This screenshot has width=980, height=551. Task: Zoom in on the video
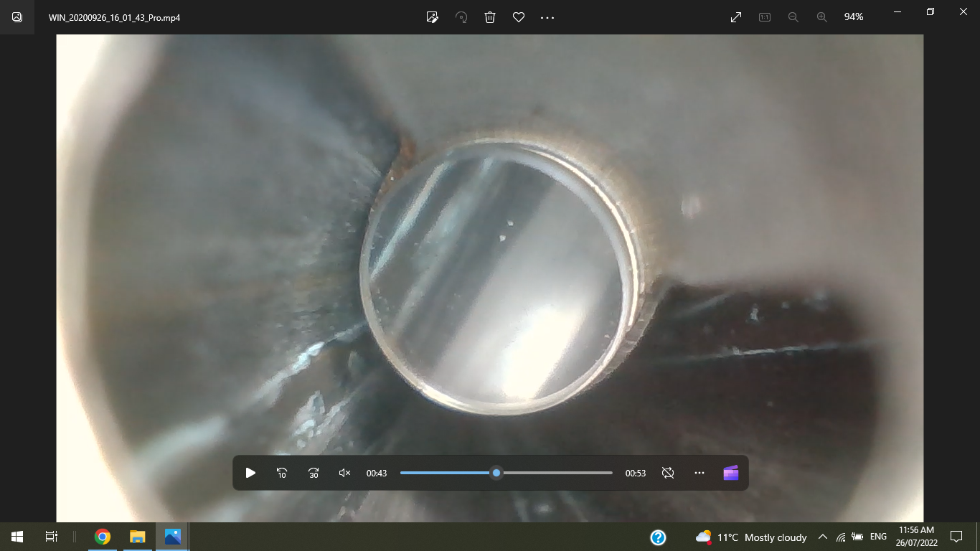click(x=822, y=17)
